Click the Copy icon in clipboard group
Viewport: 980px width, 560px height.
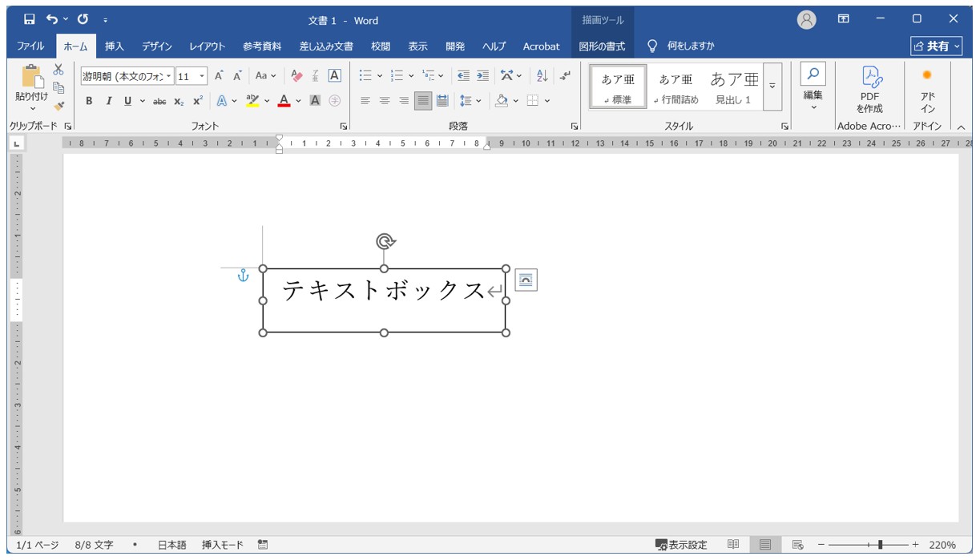(58, 87)
